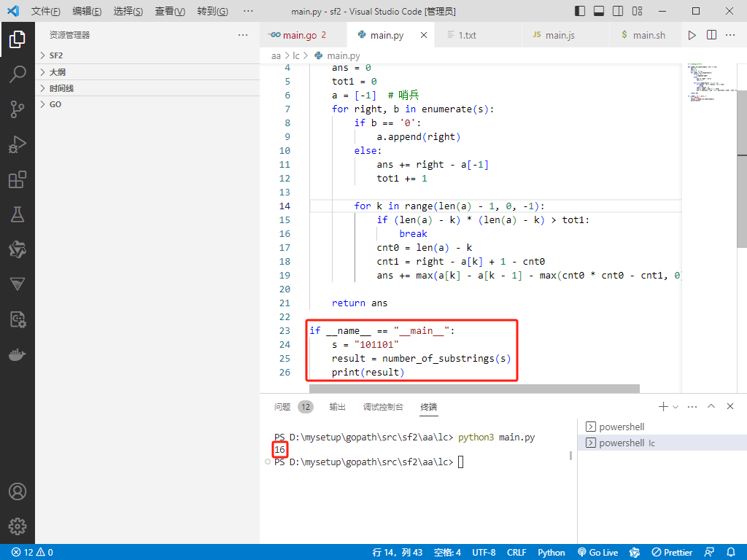The image size is (747, 560).
Task: Open the Testing flask icon
Action: click(18, 215)
